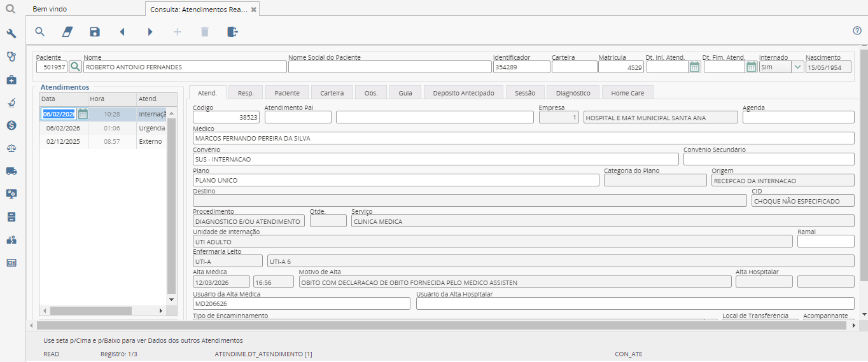This screenshot has width=868, height=362.
Task: Open the help question mark icon
Action: point(857,31)
